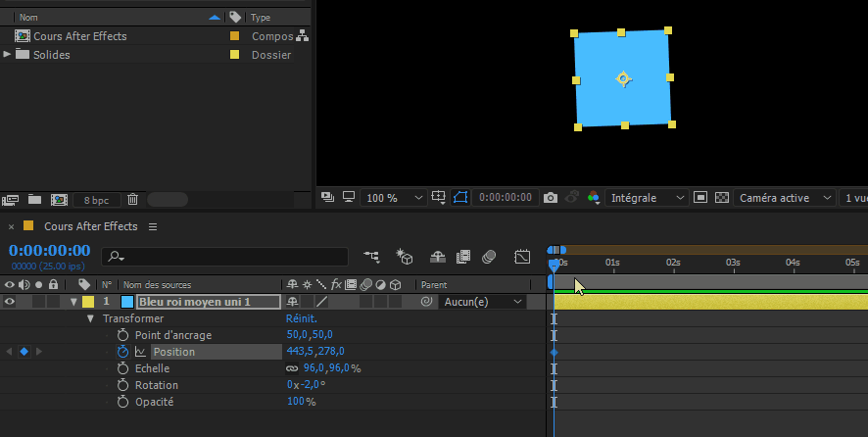Toggle mask and shape path visibility
This screenshot has width=868, height=437.
click(x=460, y=198)
